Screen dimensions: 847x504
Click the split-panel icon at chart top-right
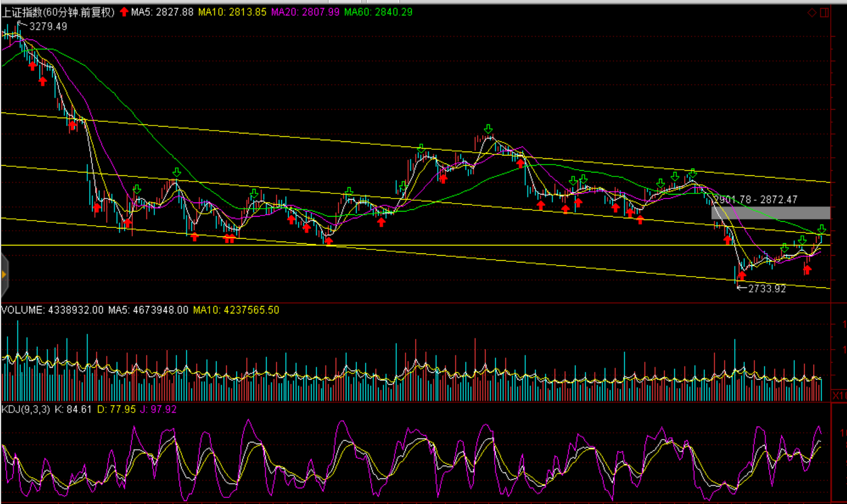pyautogui.click(x=824, y=12)
